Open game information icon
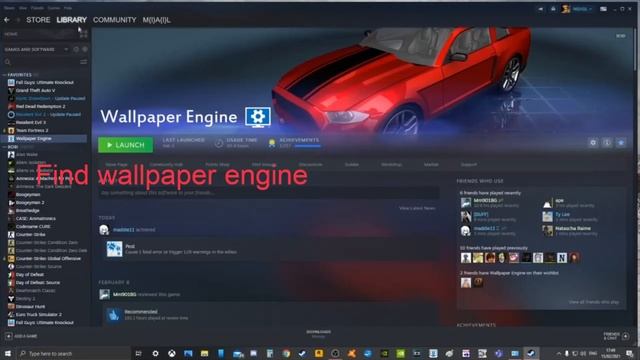The width and height of the screenshot is (640, 360). click(607, 142)
